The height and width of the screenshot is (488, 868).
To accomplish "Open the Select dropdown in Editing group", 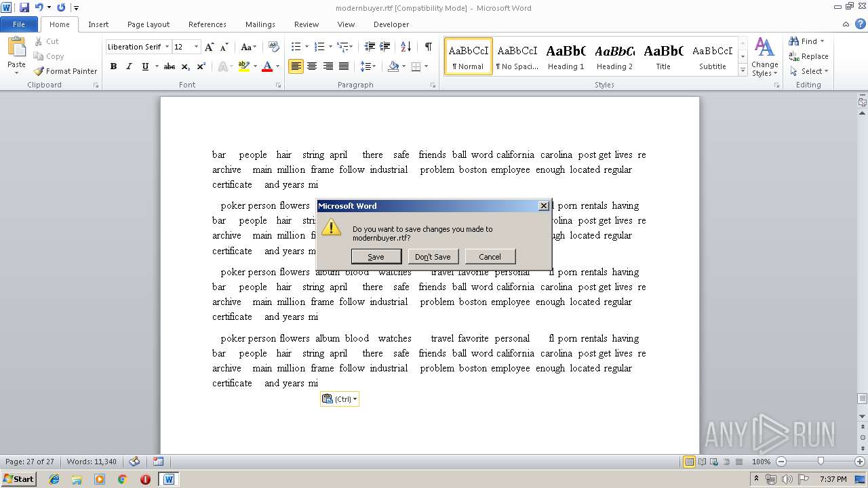I will pyautogui.click(x=808, y=71).
